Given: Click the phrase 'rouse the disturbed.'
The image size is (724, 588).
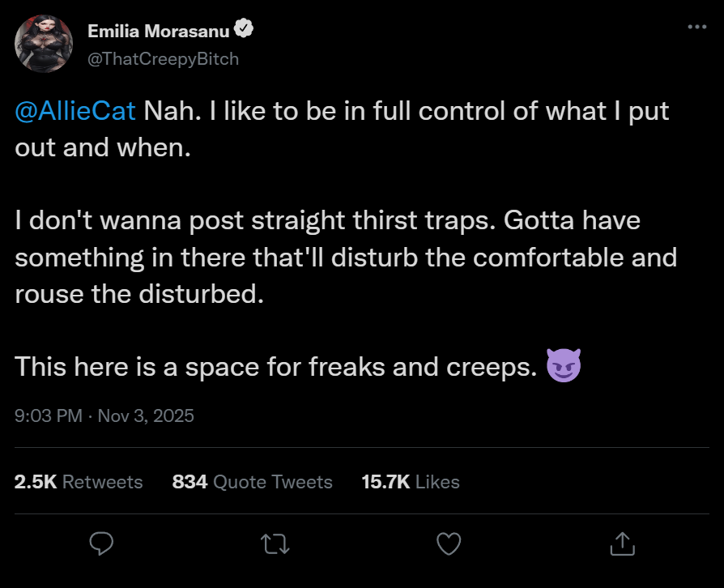Looking at the screenshot, I should 139,293.
